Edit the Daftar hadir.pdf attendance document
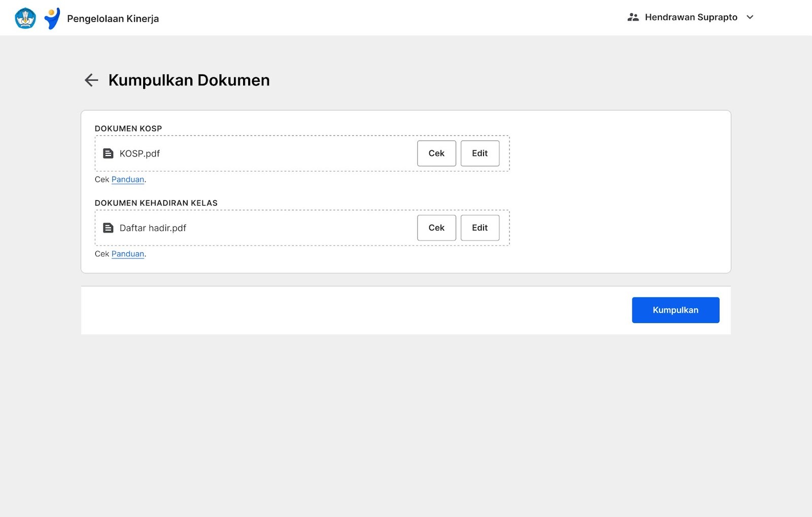Viewport: 812px width, 517px height. 480,228
